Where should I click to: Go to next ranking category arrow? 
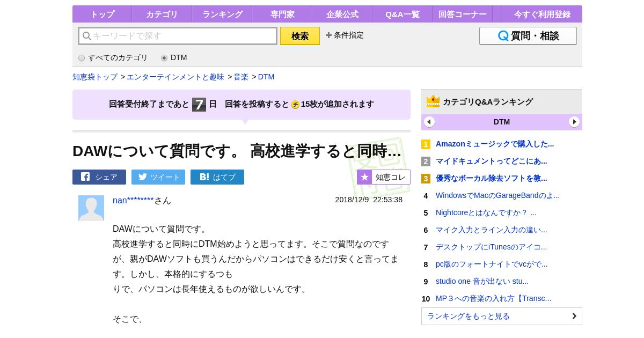point(574,122)
